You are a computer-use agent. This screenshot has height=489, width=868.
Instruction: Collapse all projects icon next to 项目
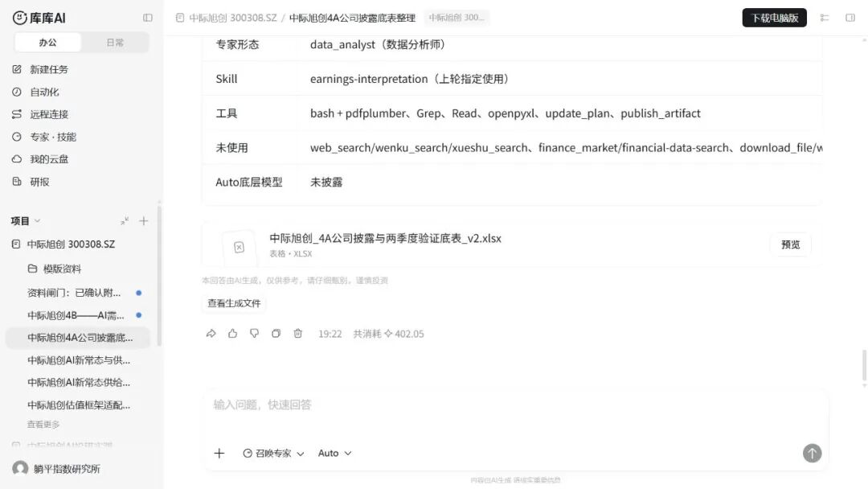point(125,221)
